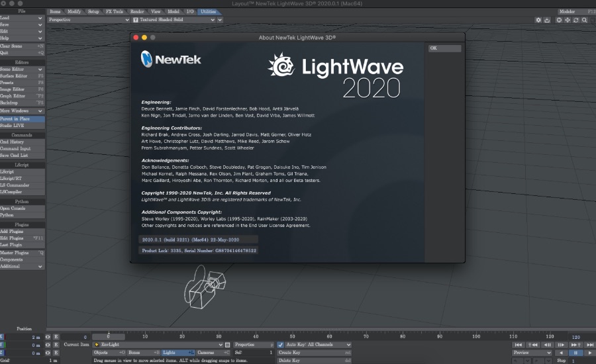Open the Surface Editor

click(22, 76)
